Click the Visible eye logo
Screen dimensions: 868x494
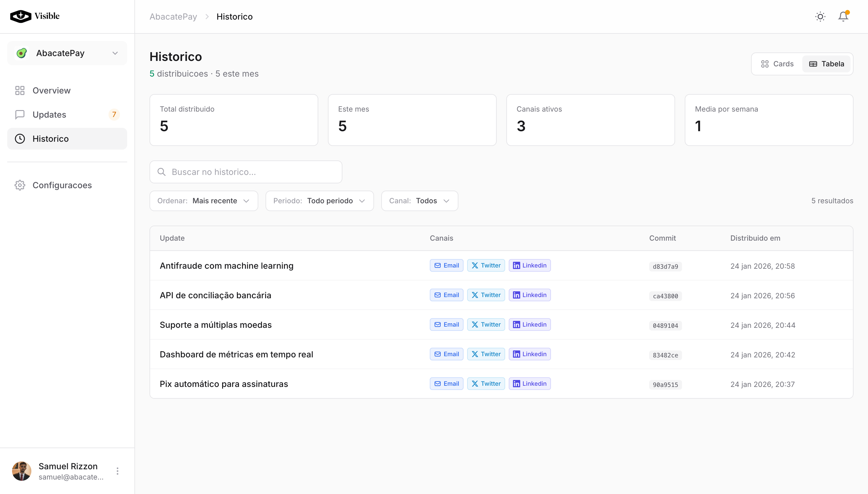pyautogui.click(x=21, y=16)
